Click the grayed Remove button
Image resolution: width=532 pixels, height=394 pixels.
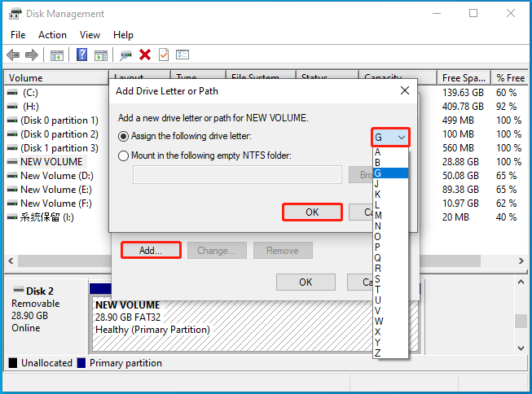pos(283,251)
